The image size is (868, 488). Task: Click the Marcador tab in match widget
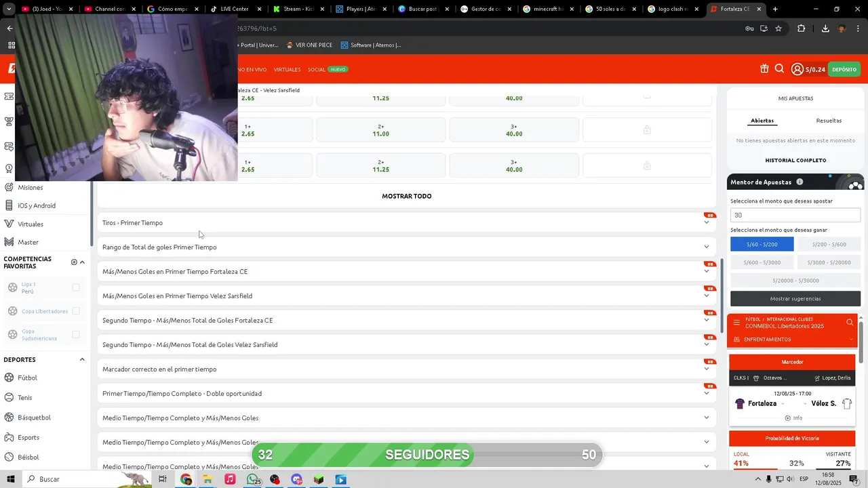[792, 362]
